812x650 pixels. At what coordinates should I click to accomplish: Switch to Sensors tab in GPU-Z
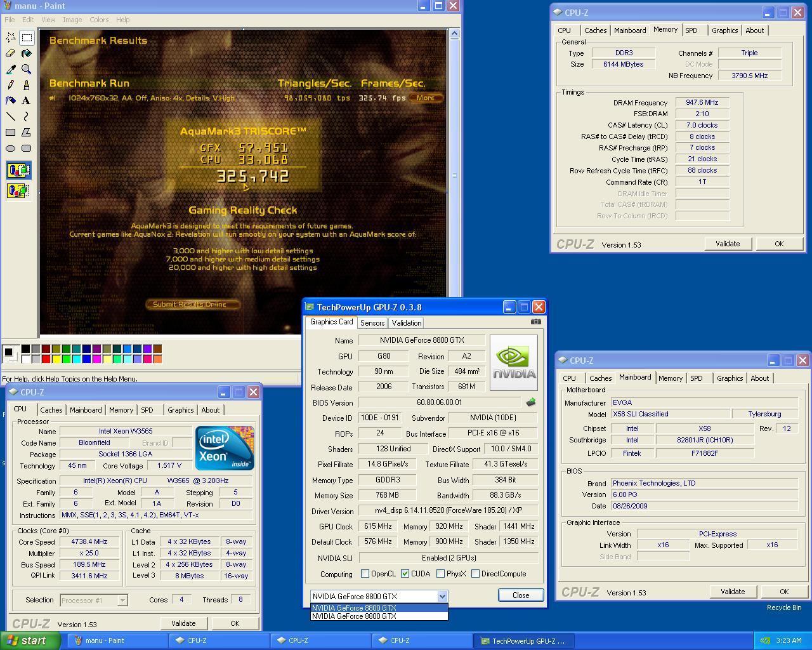click(x=372, y=323)
